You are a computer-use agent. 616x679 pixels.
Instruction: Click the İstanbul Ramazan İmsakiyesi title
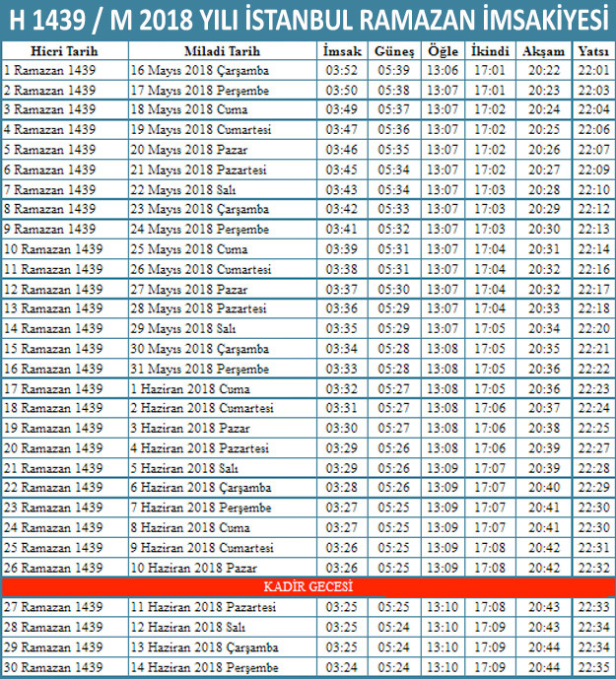(x=308, y=20)
